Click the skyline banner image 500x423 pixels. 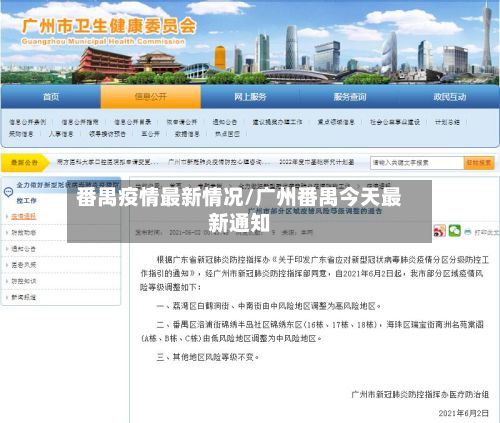[x=250, y=42]
